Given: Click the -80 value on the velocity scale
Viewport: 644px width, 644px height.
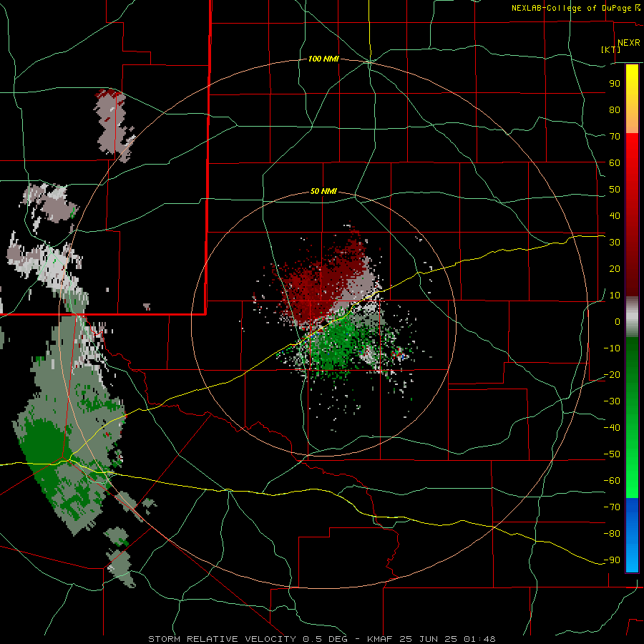Looking at the screenshot, I should [x=612, y=534].
